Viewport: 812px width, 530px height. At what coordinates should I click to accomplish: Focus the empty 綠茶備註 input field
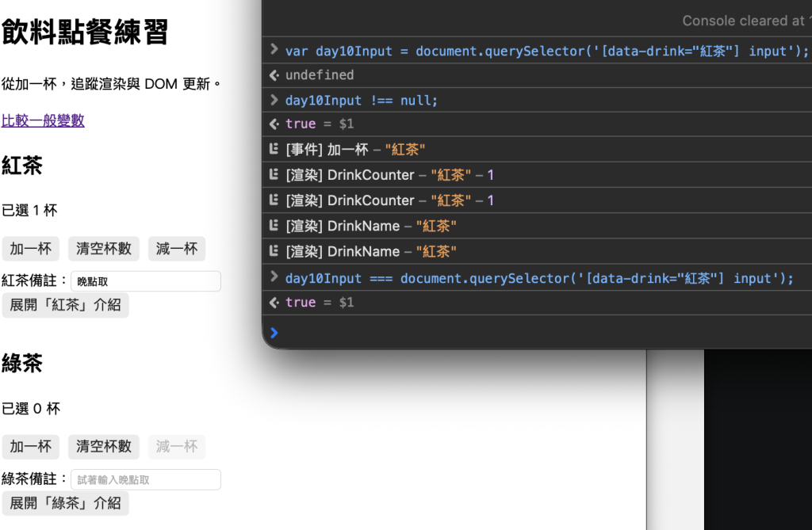(x=146, y=479)
